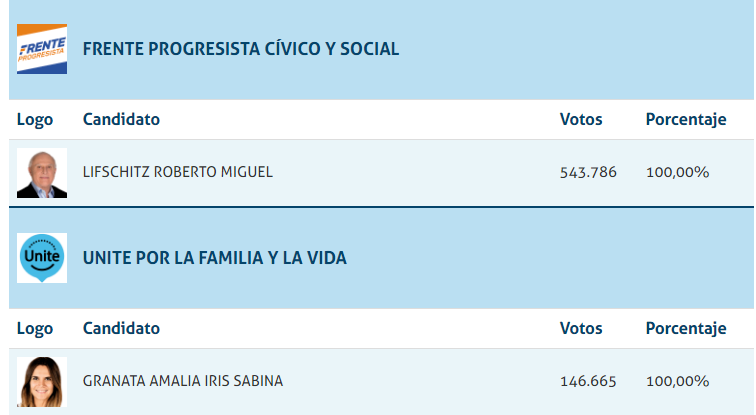The image size is (756, 415).
Task: Click the Candidato header in Unite table
Action: pyautogui.click(x=121, y=328)
